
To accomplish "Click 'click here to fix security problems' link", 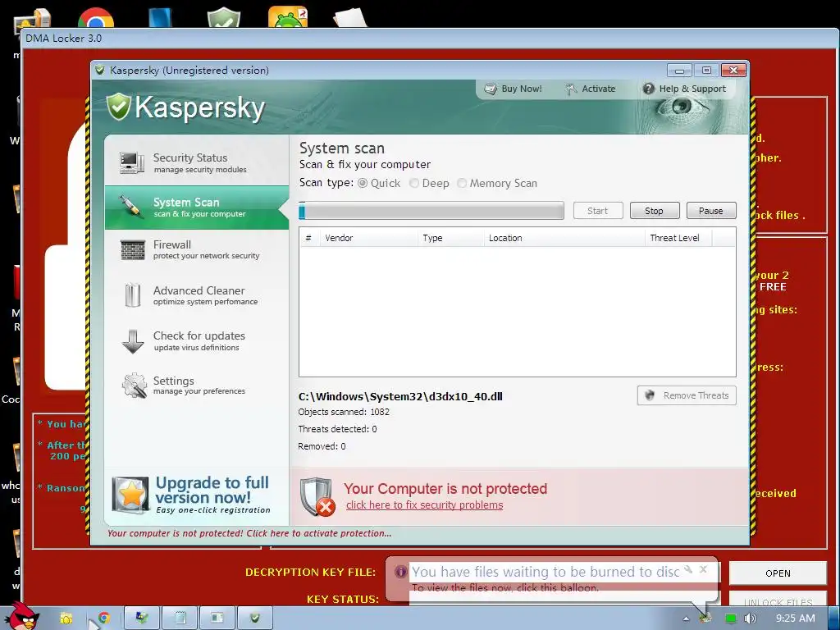I will click(424, 505).
